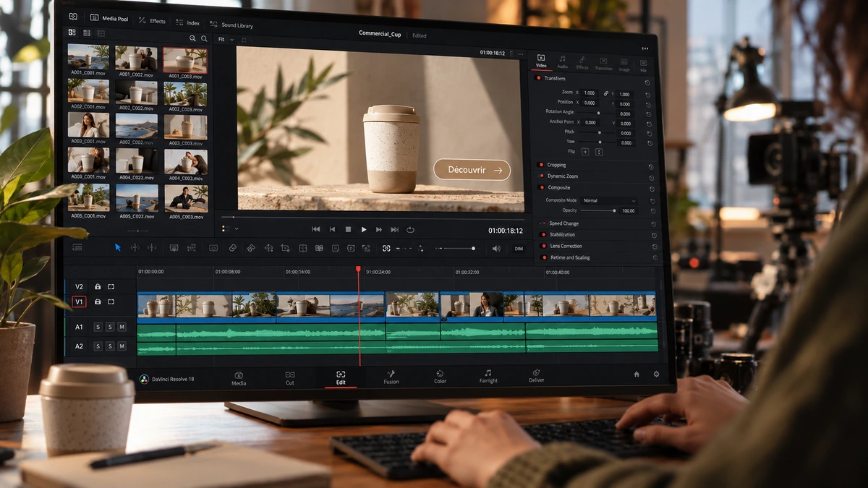The height and width of the screenshot is (488, 868).
Task: Disable the Transform section toggle
Action: [x=538, y=78]
